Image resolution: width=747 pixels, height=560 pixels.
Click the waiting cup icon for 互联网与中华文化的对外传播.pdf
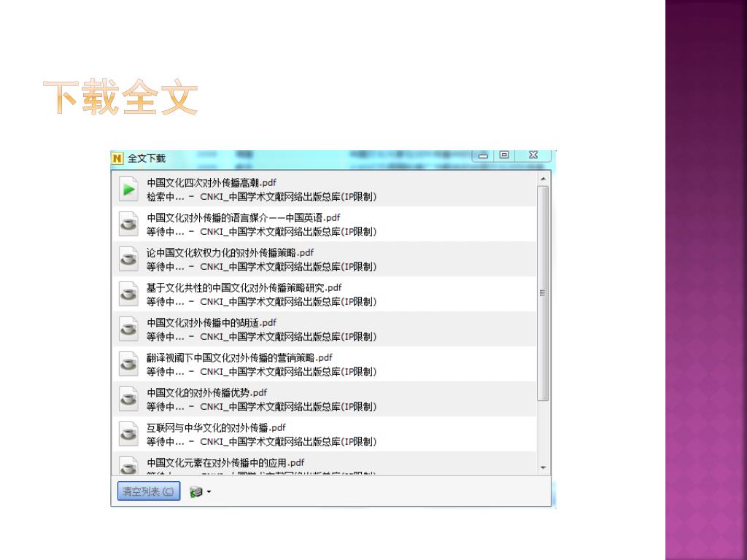coord(128,434)
